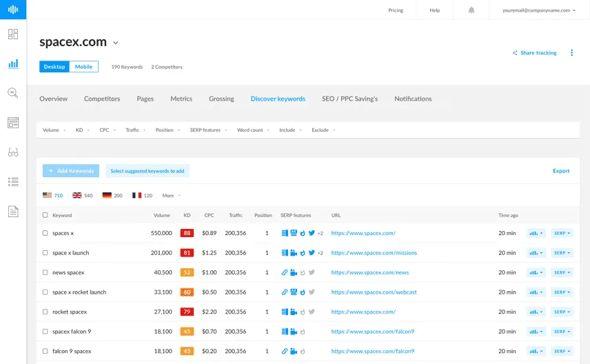Click the bar chart analytics sidebar icon

click(13, 64)
